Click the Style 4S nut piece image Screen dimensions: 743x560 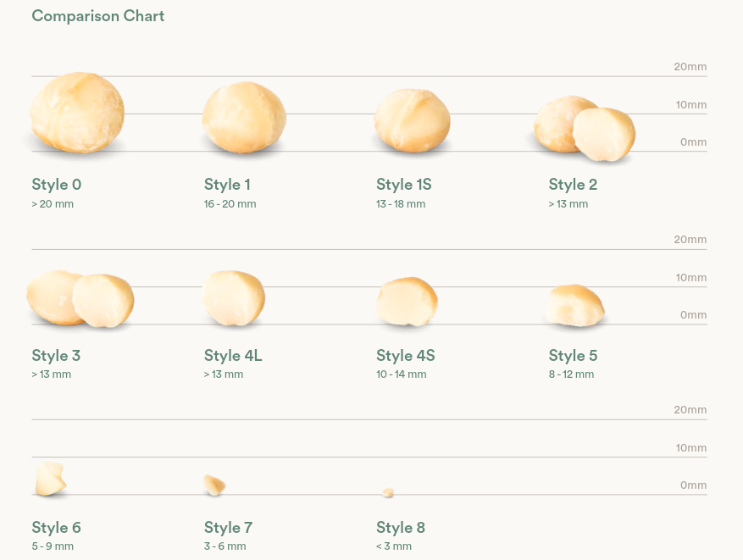point(407,302)
